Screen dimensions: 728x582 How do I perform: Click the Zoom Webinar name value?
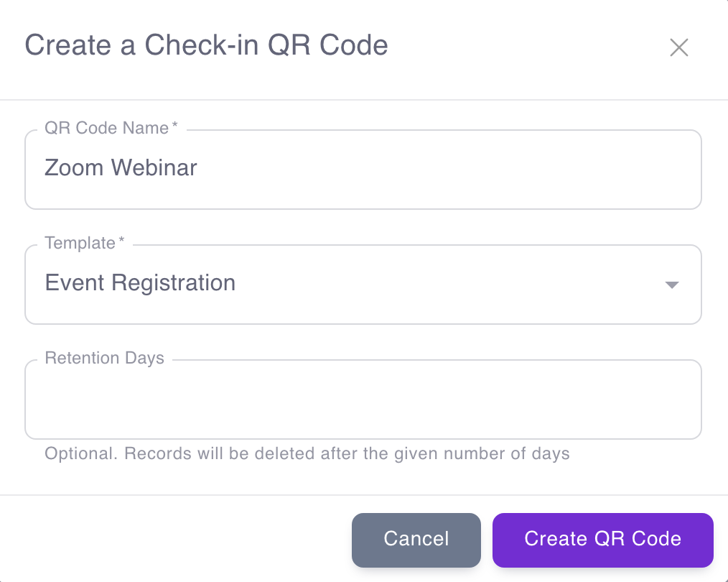(121, 169)
